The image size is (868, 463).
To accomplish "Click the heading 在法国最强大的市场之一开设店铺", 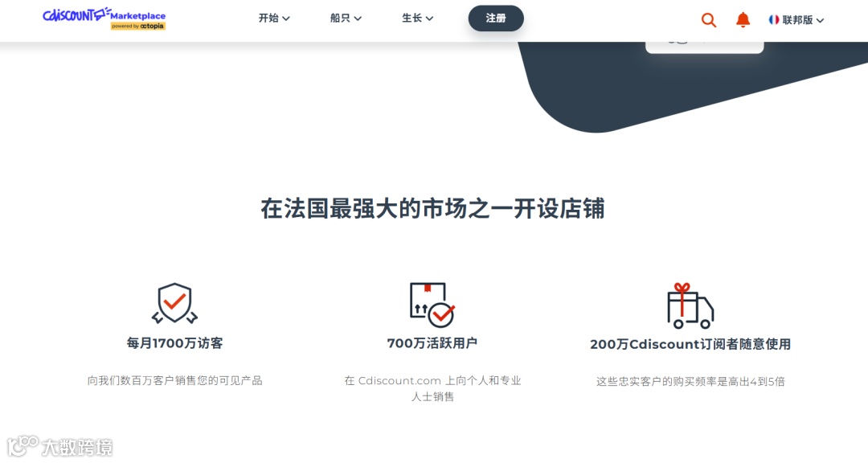I will click(432, 209).
